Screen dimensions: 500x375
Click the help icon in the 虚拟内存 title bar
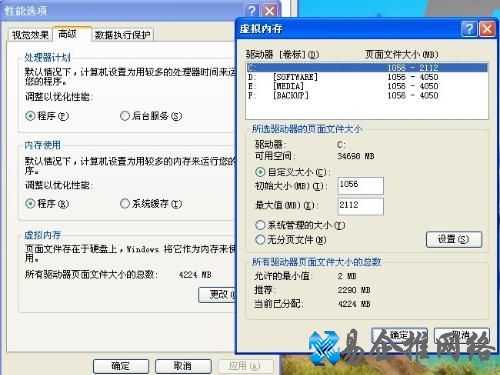click(x=469, y=29)
